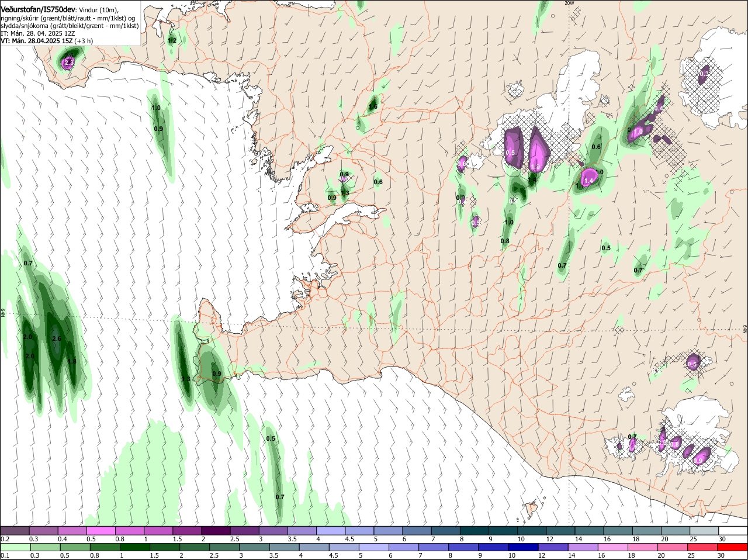Image resolution: width=748 pixels, height=560 pixels.
Task: Click the VT: Mán. 28.04.2025 15Z (+3 h) line
Action: point(47,41)
